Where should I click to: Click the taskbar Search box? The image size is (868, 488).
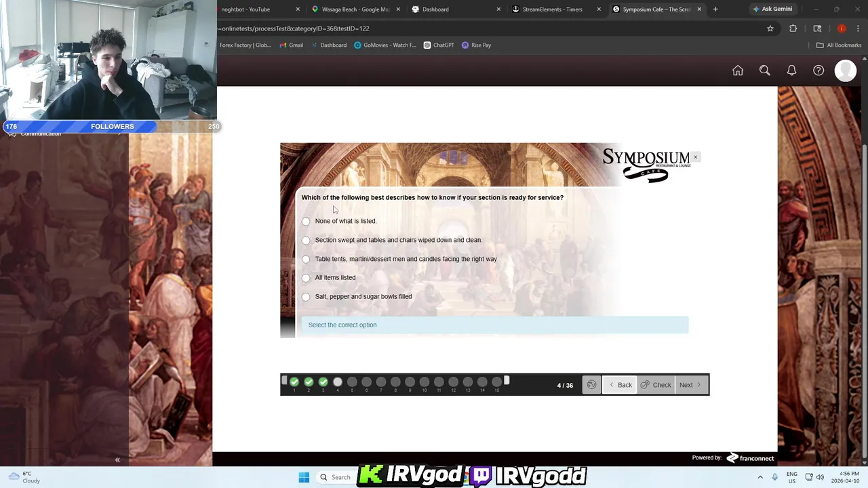tap(336, 477)
